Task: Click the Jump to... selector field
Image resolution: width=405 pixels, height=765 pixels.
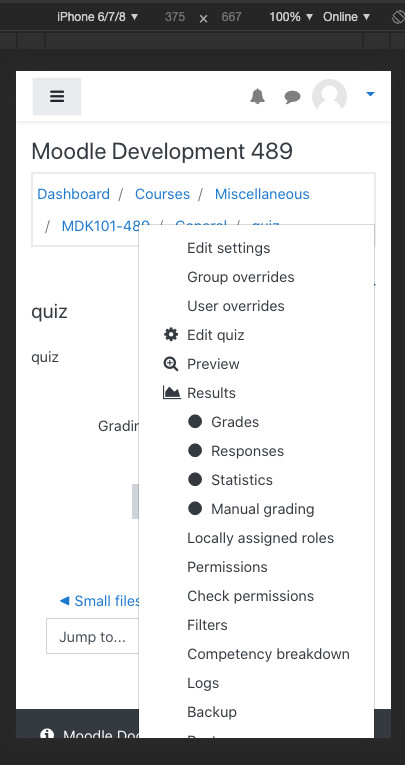Action: click(x=93, y=636)
